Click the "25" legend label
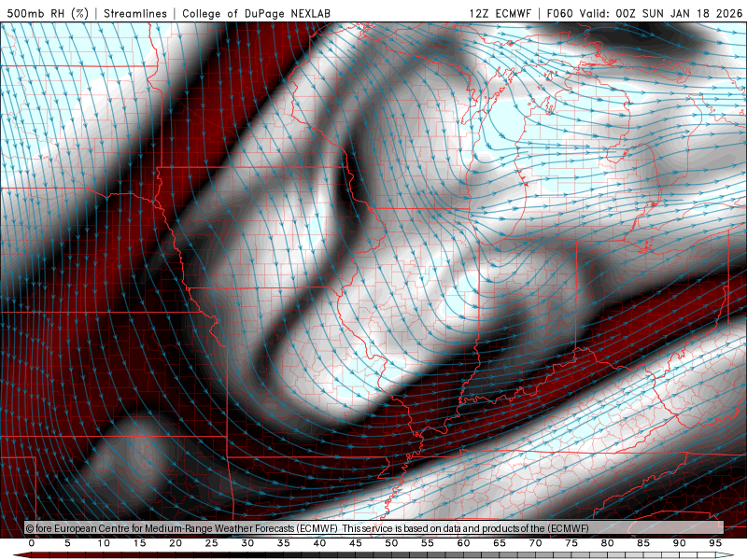 tap(212, 543)
